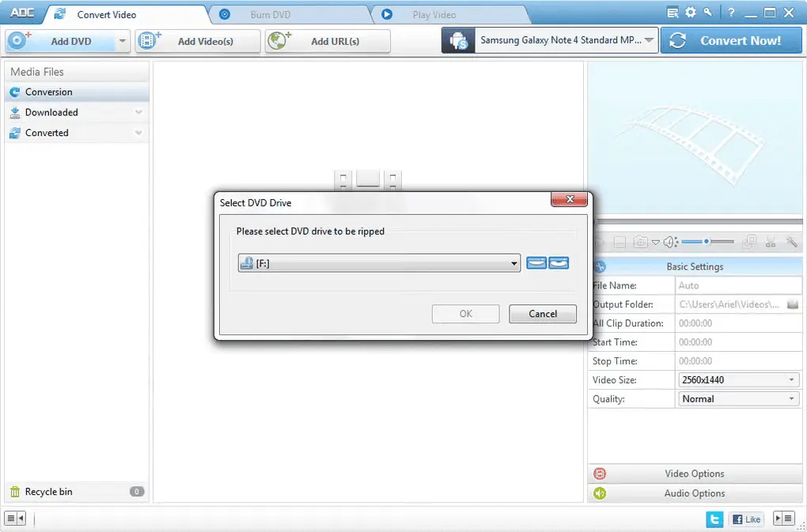Open the Quality Normal dropdown
This screenshot has height=532, width=807.
738,399
